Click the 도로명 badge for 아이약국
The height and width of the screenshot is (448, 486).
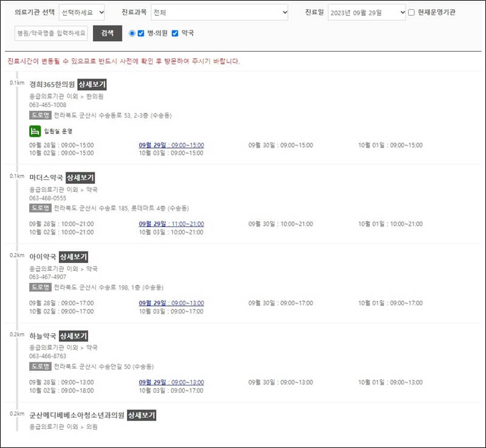[40, 287]
